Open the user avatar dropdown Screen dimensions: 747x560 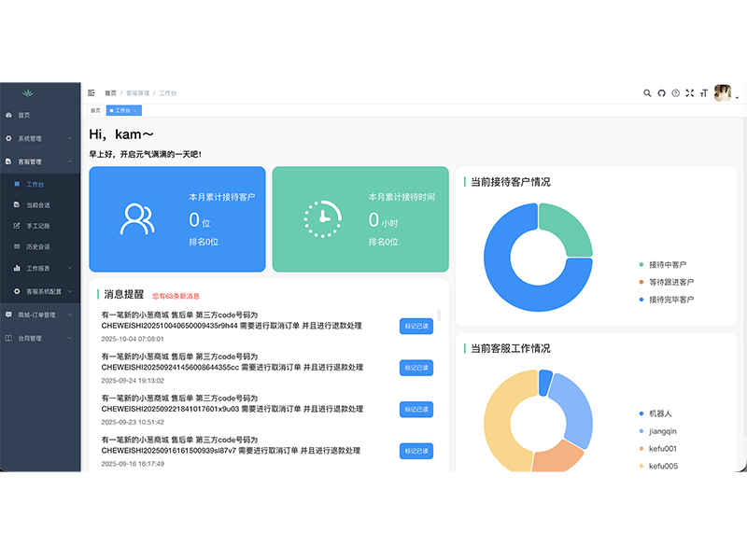725,93
